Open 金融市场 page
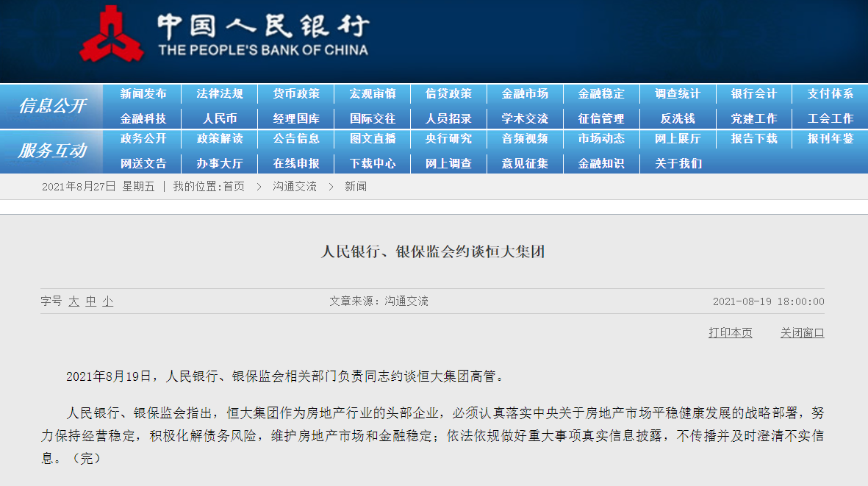The width and height of the screenshot is (868, 486). coord(525,93)
